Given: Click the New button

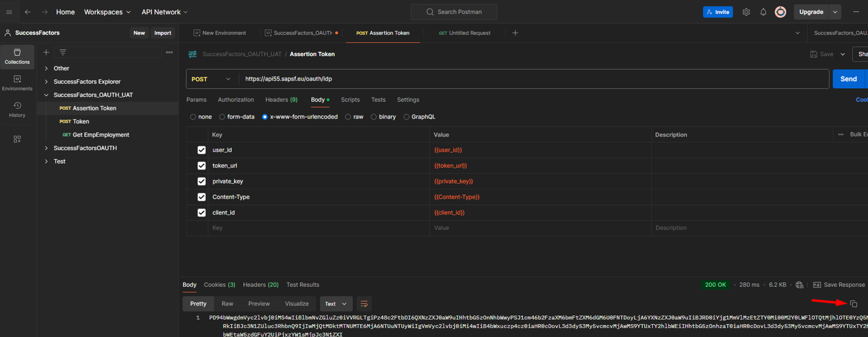Looking at the screenshot, I should (x=139, y=33).
